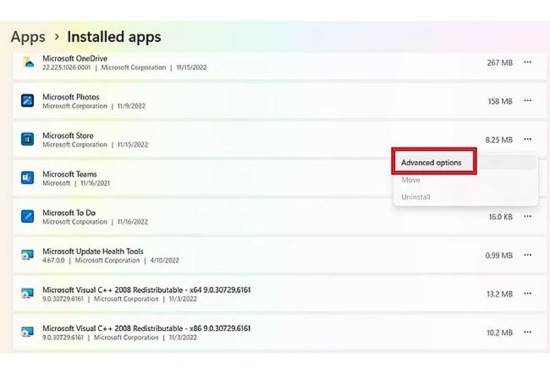Open more options for Microsoft OneDrive

point(528,62)
